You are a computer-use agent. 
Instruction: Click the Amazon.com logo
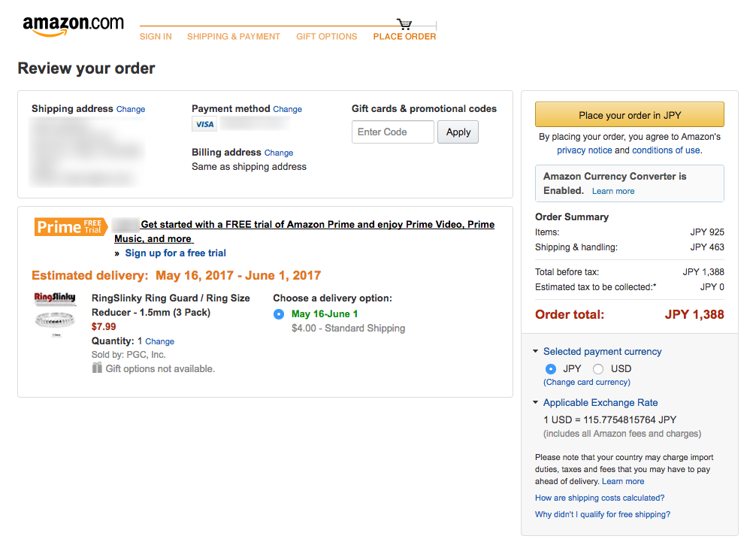[74, 26]
